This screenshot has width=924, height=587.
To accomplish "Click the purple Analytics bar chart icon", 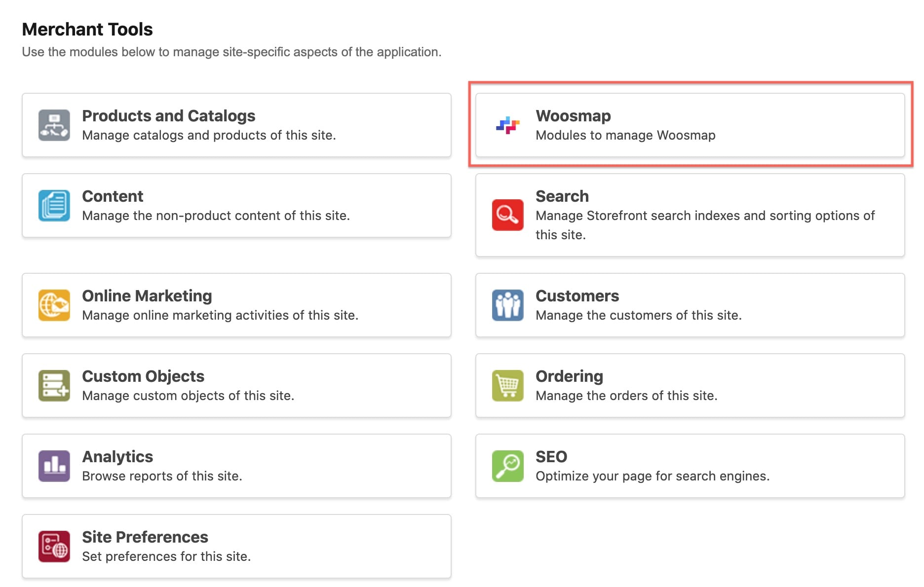I will tap(54, 466).
